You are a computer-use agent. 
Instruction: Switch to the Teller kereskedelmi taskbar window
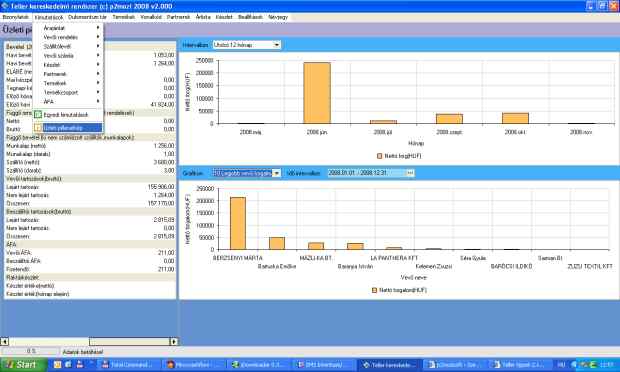point(389,364)
